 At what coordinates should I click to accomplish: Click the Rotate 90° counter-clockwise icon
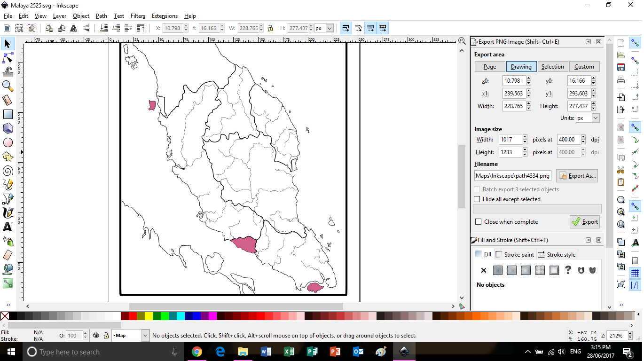pyautogui.click(x=49, y=28)
